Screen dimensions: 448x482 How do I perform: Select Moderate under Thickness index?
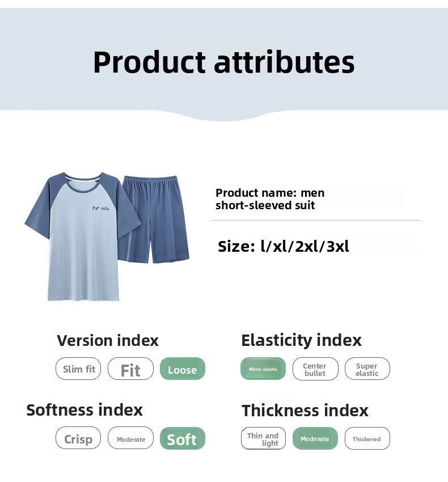pos(315,438)
